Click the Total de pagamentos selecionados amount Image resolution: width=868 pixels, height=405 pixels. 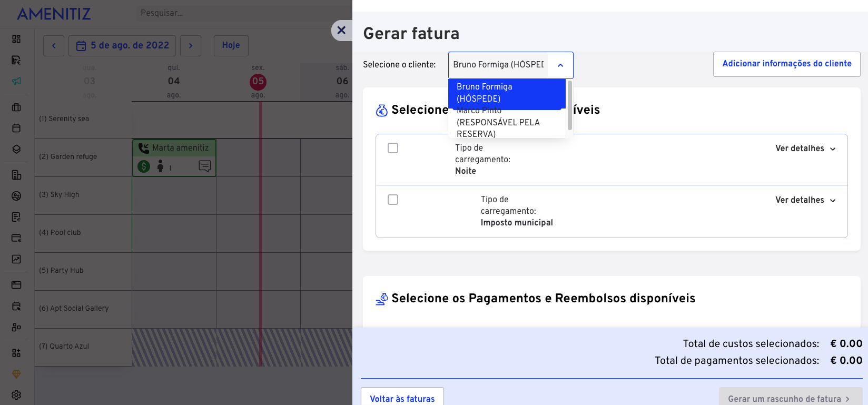coord(846,361)
